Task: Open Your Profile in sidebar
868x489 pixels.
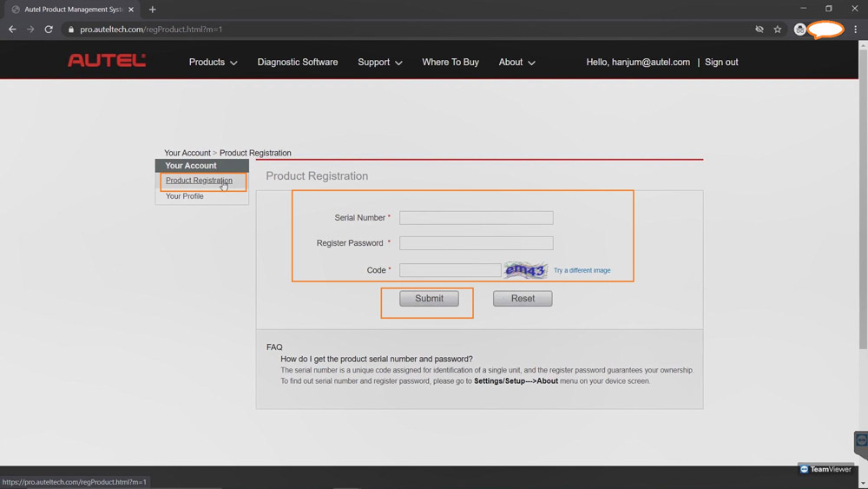Action: pos(184,196)
